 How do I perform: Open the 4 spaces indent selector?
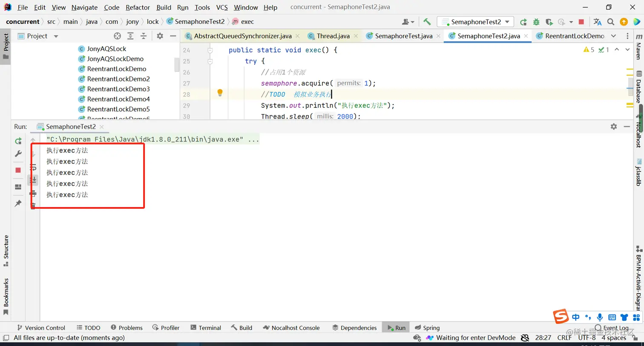click(x=614, y=337)
